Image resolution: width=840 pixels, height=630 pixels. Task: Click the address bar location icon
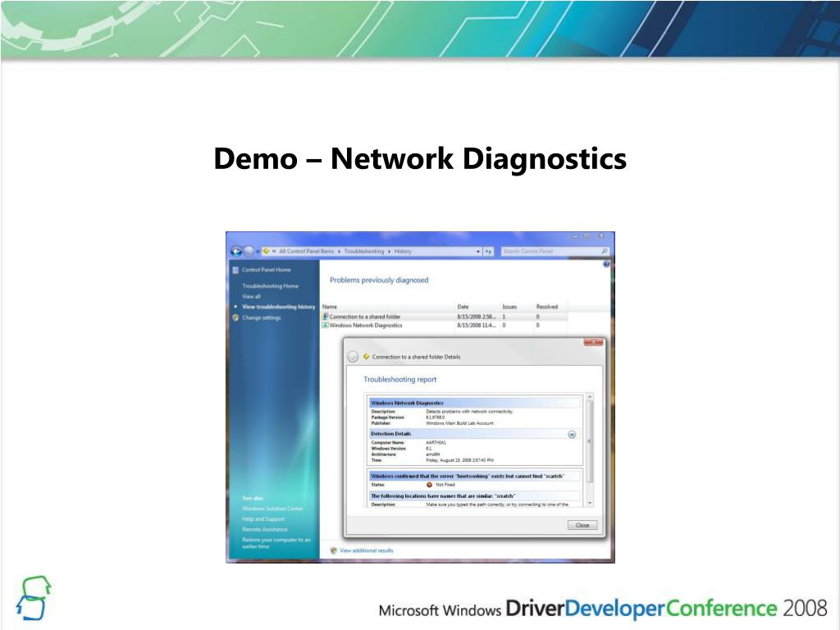tap(266, 251)
